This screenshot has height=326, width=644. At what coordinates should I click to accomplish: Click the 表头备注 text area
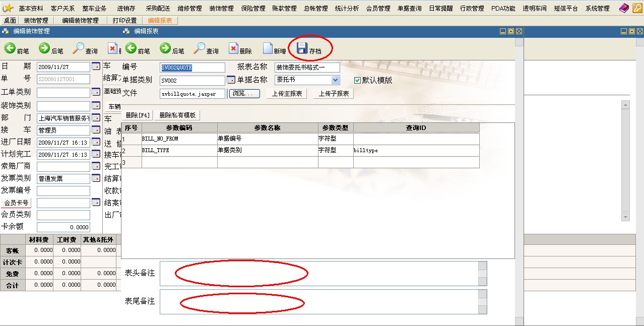point(318,273)
